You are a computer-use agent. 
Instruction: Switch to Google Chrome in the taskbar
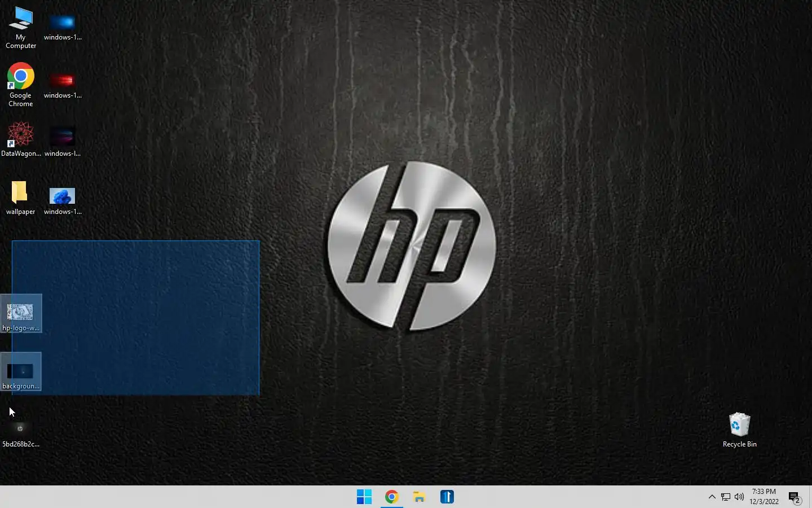(x=392, y=497)
